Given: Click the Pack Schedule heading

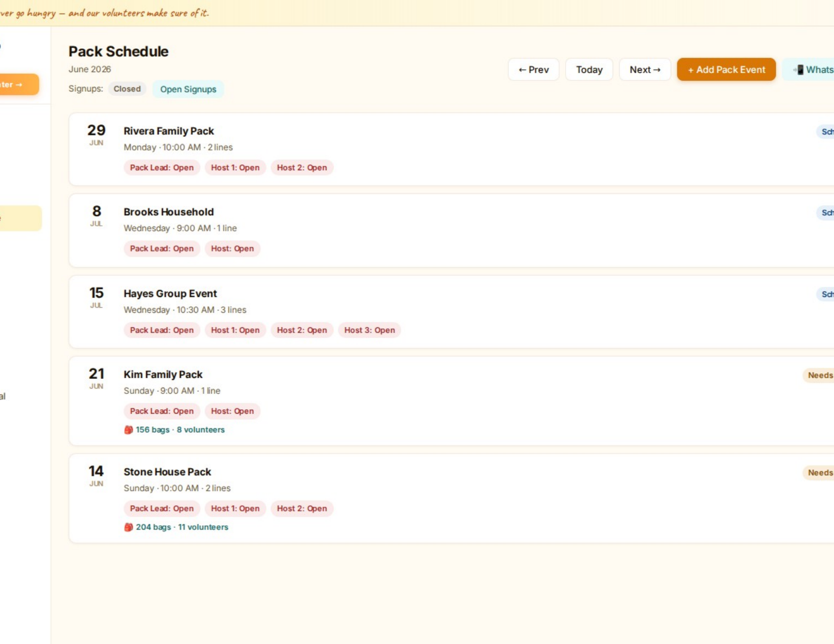Looking at the screenshot, I should tap(118, 52).
